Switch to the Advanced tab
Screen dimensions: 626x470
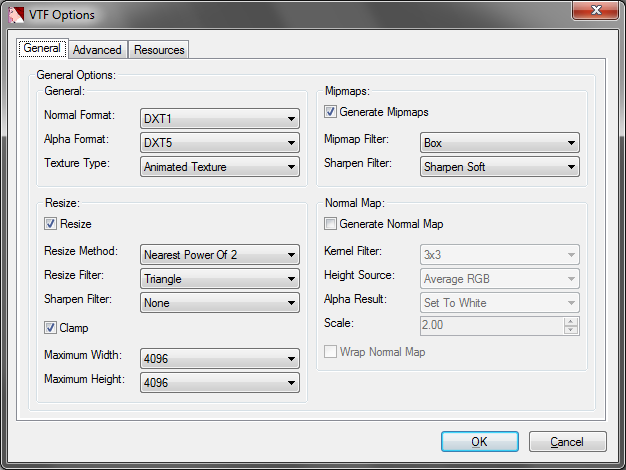[x=98, y=50]
